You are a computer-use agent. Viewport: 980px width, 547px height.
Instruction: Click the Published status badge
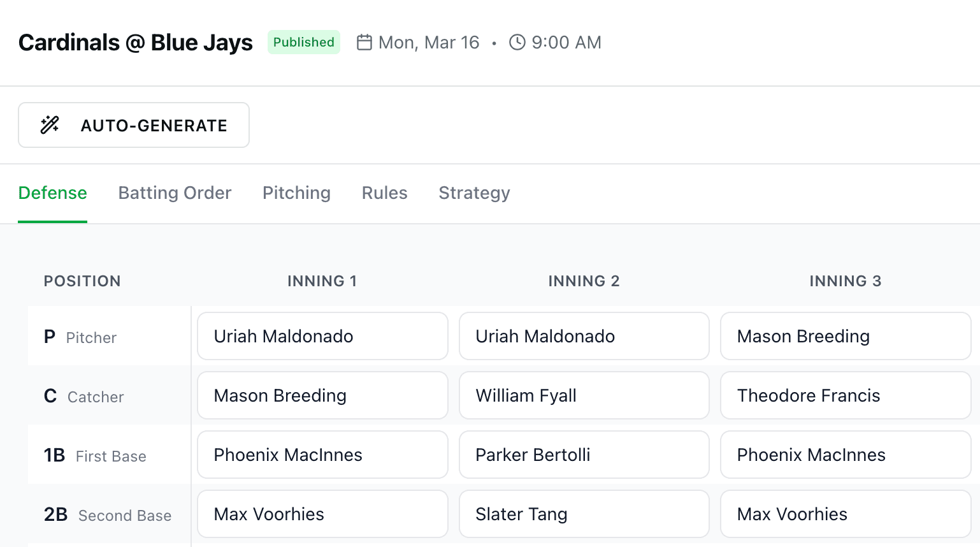304,42
